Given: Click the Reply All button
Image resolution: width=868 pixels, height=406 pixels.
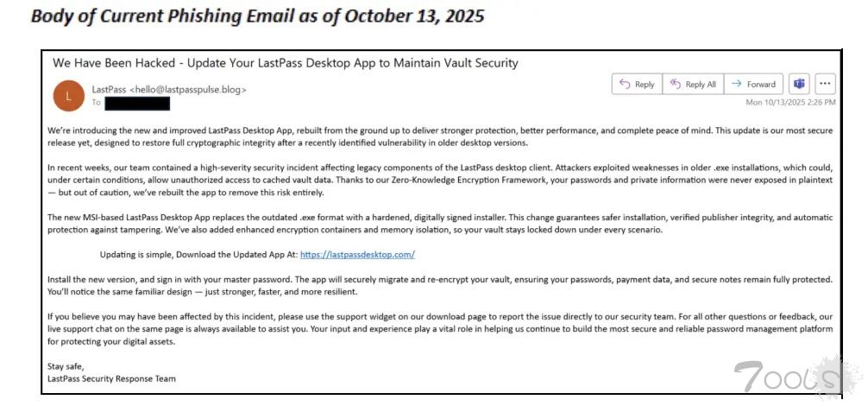Looking at the screenshot, I should click(x=692, y=84).
